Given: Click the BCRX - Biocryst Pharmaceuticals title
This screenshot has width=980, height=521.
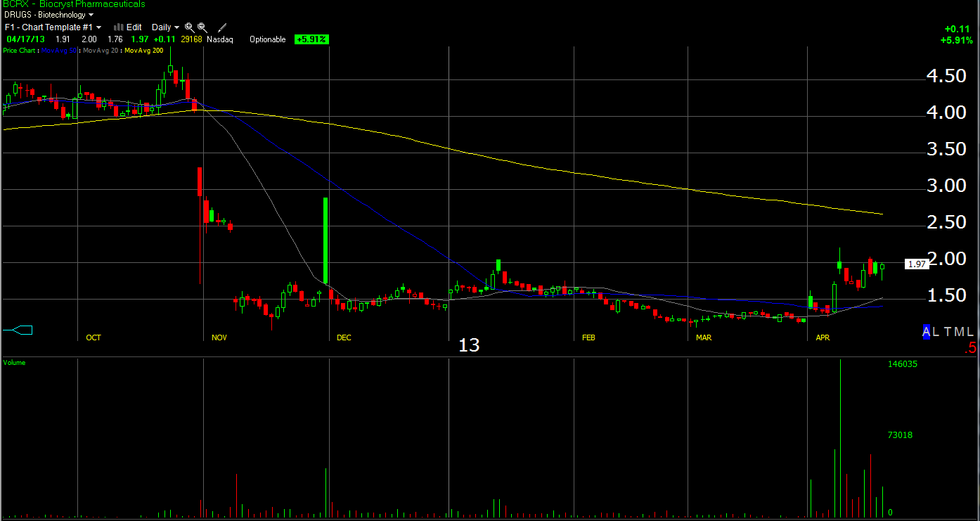Looking at the screenshot, I should [73, 4].
